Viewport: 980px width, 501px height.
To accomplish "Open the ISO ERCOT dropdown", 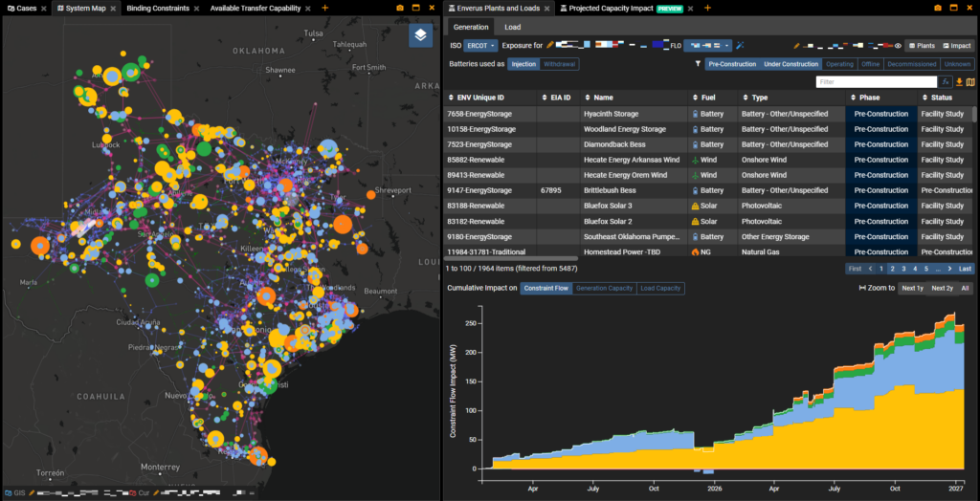I will (x=481, y=45).
